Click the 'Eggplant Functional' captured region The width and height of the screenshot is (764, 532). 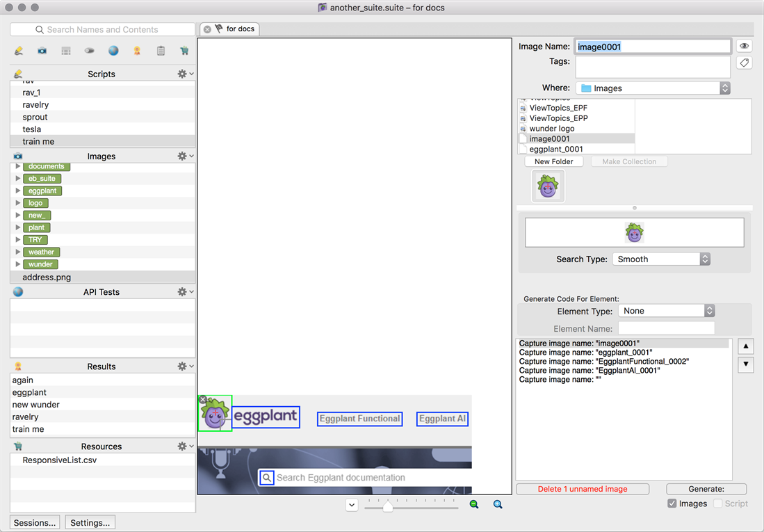[359, 419]
